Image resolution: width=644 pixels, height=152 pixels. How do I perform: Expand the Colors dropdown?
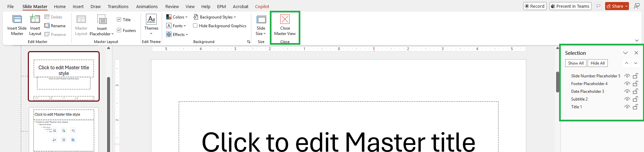pos(177,17)
